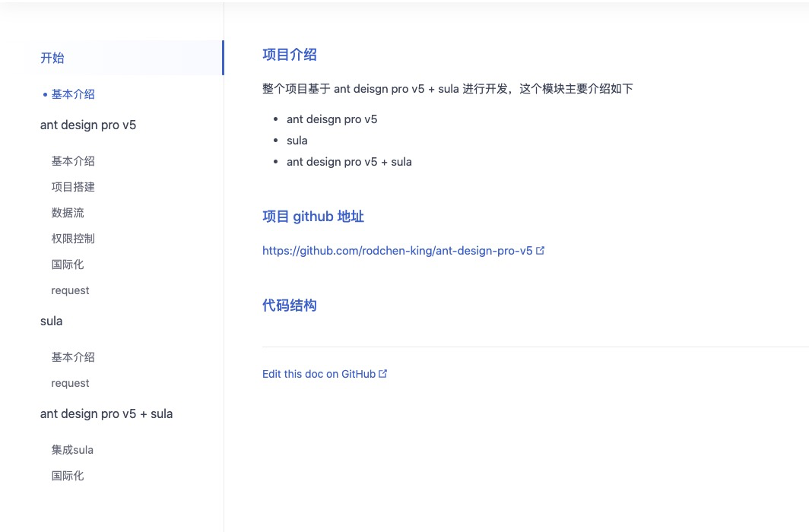
Task: Open the 开始 sidebar section
Action: (52, 58)
